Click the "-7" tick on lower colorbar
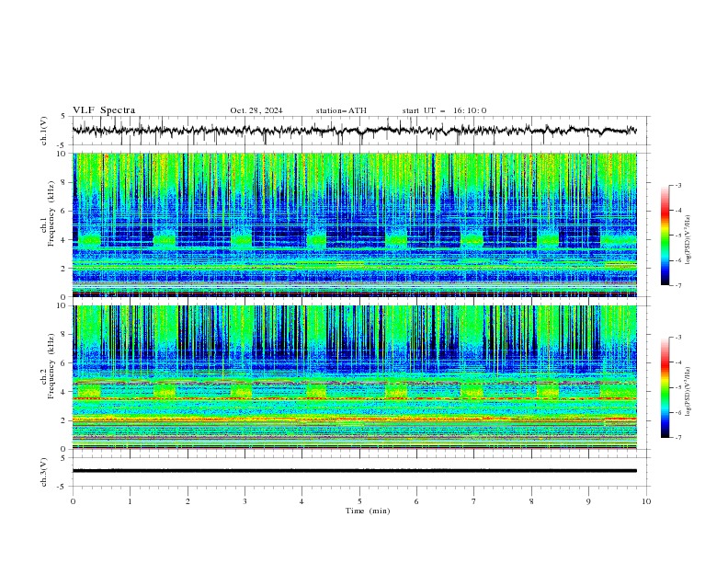 click(x=678, y=437)
